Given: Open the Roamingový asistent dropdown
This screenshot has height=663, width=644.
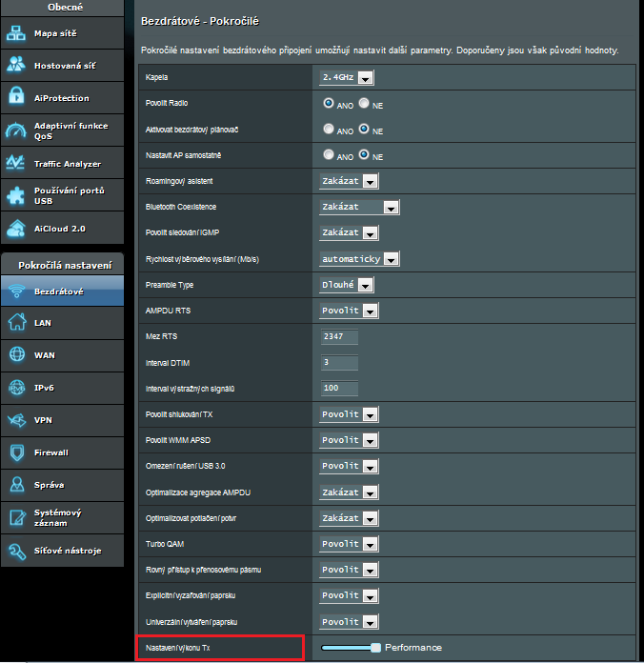Looking at the screenshot, I should [x=349, y=181].
